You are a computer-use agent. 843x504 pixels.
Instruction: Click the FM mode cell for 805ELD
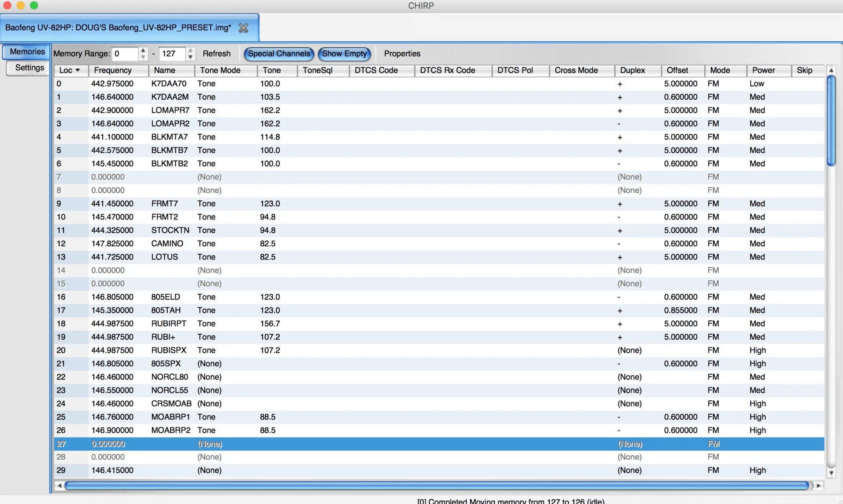point(713,297)
